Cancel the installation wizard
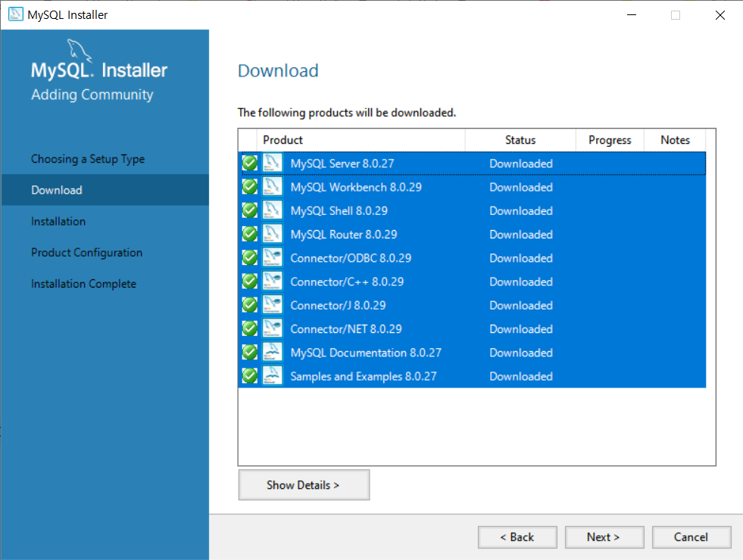 coord(691,537)
